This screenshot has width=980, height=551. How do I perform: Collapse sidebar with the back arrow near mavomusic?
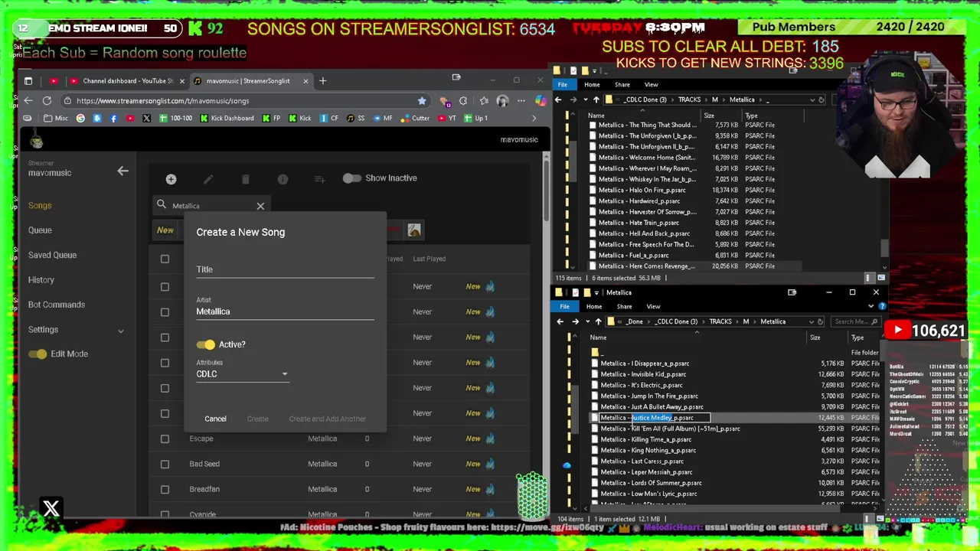pyautogui.click(x=122, y=171)
